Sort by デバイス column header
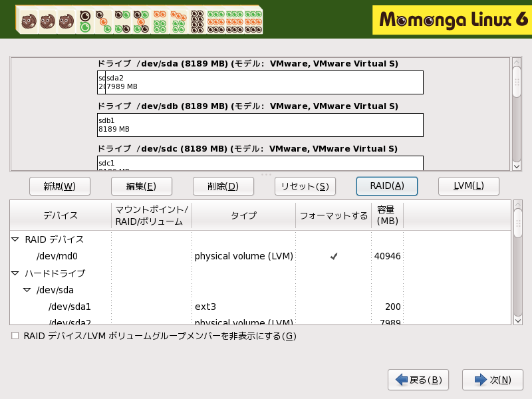 (61, 215)
